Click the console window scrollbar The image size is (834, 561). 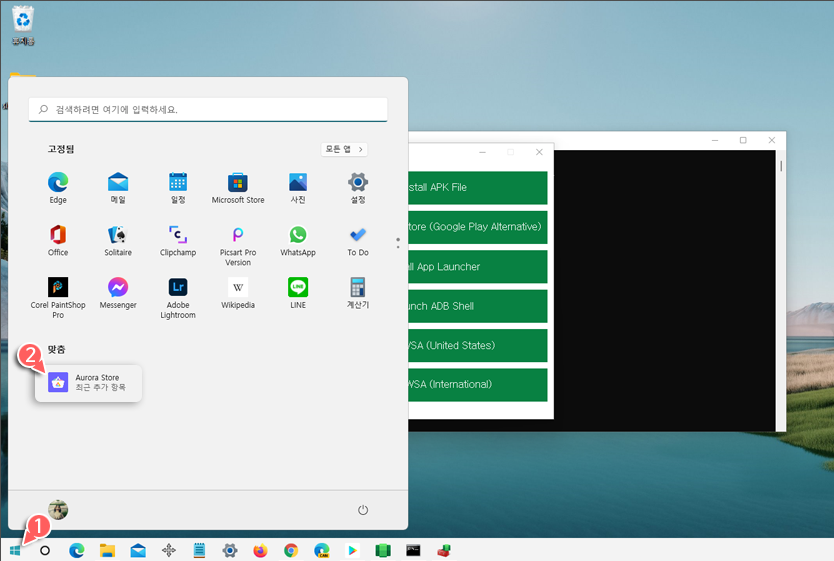pyautogui.click(x=781, y=165)
